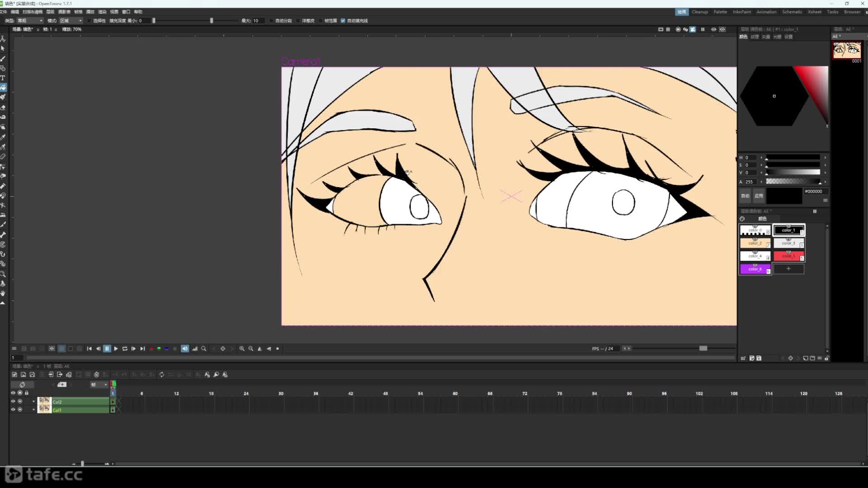Click the repeat cycle icon in Xsheet toolbar
The image size is (868, 488).
[x=161, y=375]
